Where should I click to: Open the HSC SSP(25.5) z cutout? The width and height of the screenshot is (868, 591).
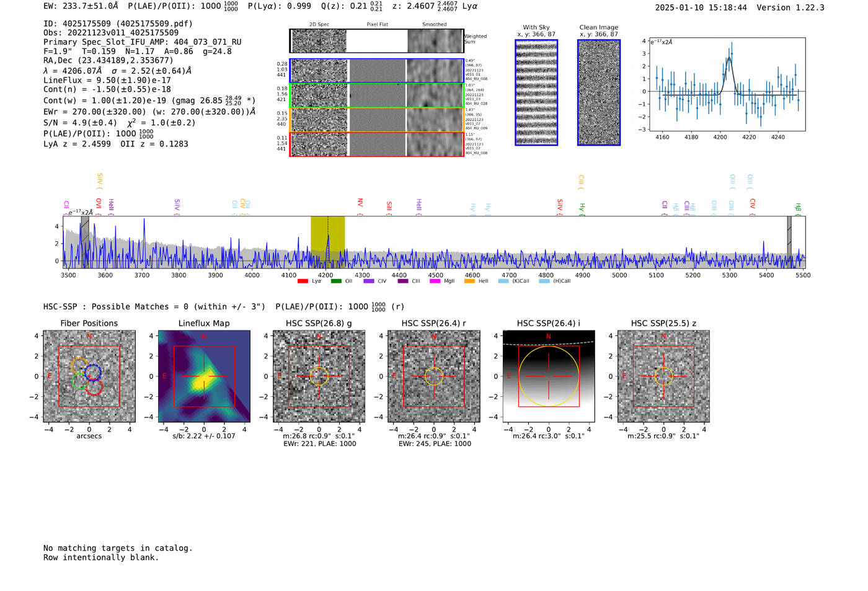tap(663, 376)
